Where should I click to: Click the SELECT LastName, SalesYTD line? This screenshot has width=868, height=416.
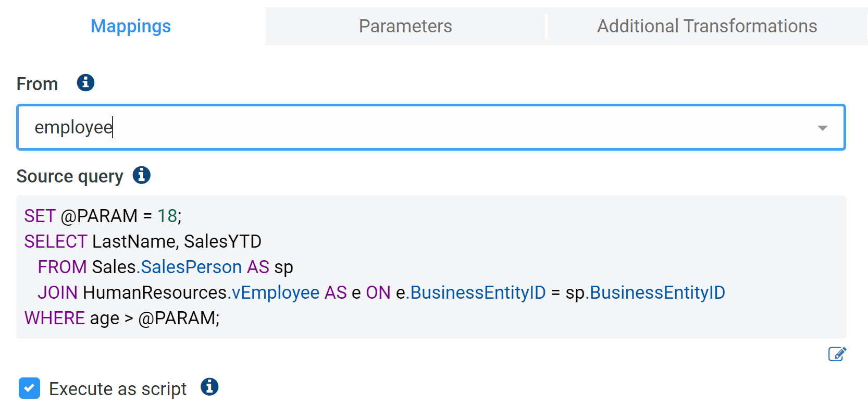pyautogui.click(x=143, y=241)
